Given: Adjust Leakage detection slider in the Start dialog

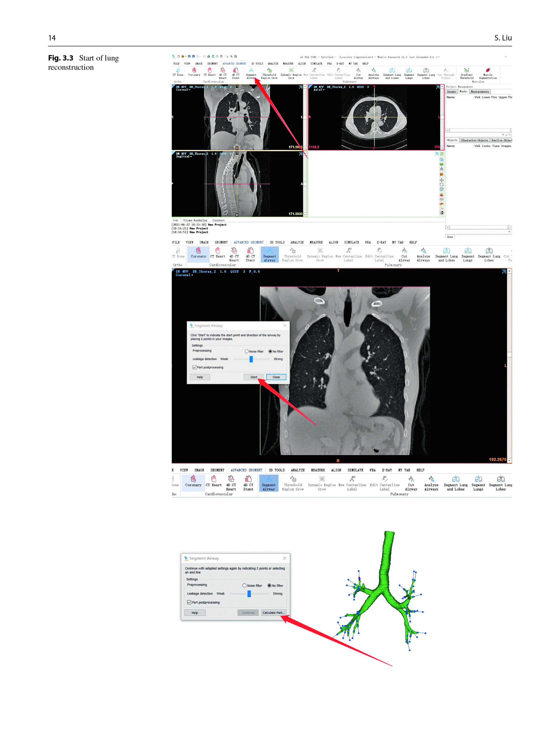Looking at the screenshot, I should (x=251, y=359).
